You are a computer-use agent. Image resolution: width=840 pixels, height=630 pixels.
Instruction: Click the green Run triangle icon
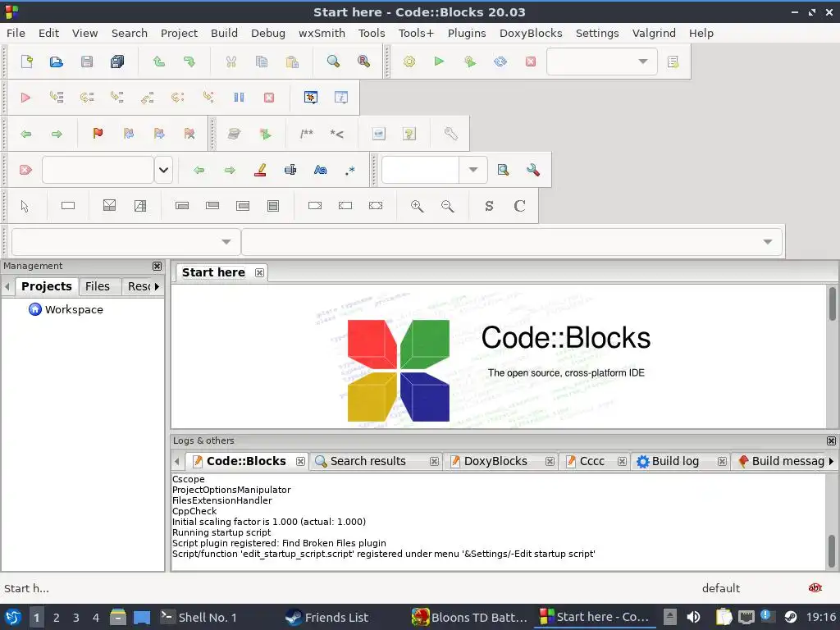(x=440, y=62)
